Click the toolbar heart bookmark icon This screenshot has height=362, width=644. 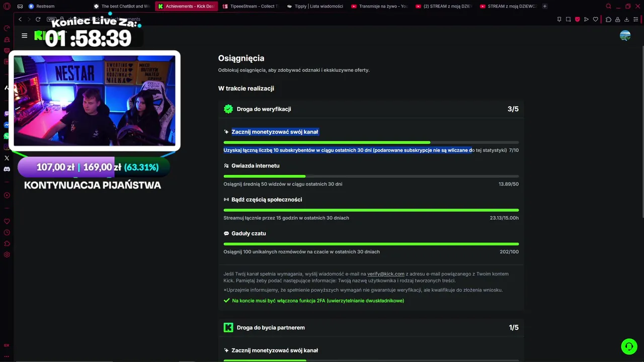596,19
